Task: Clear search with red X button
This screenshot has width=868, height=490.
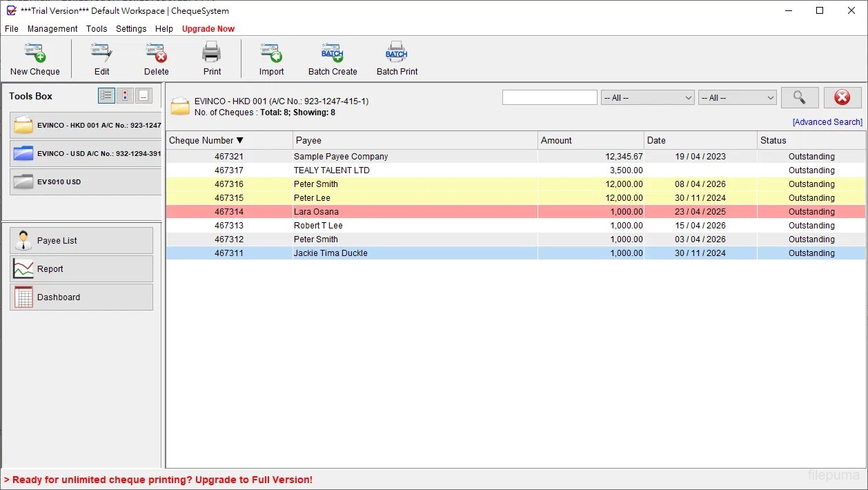Action: pos(842,97)
